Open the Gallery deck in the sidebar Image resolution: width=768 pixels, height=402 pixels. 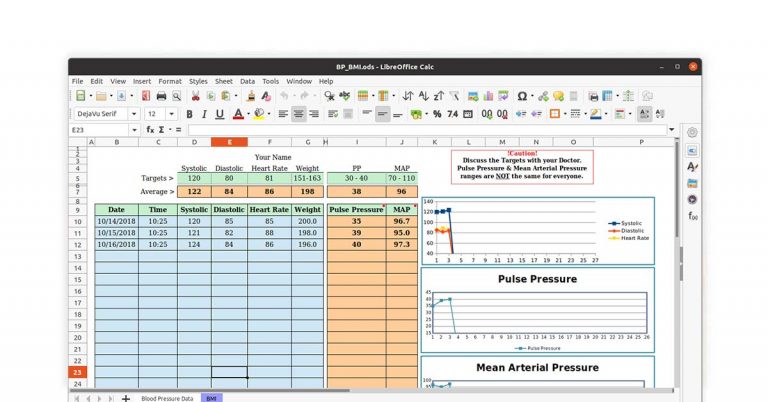tap(692, 183)
